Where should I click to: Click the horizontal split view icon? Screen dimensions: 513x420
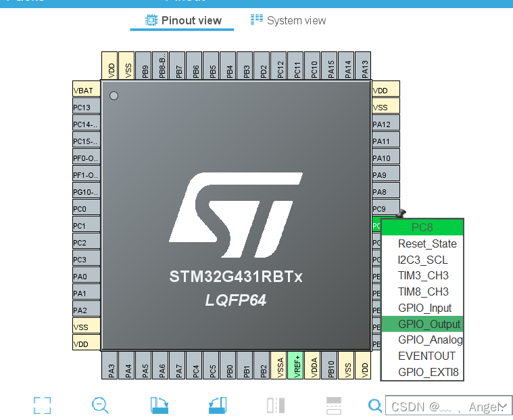pyautogui.click(x=334, y=405)
